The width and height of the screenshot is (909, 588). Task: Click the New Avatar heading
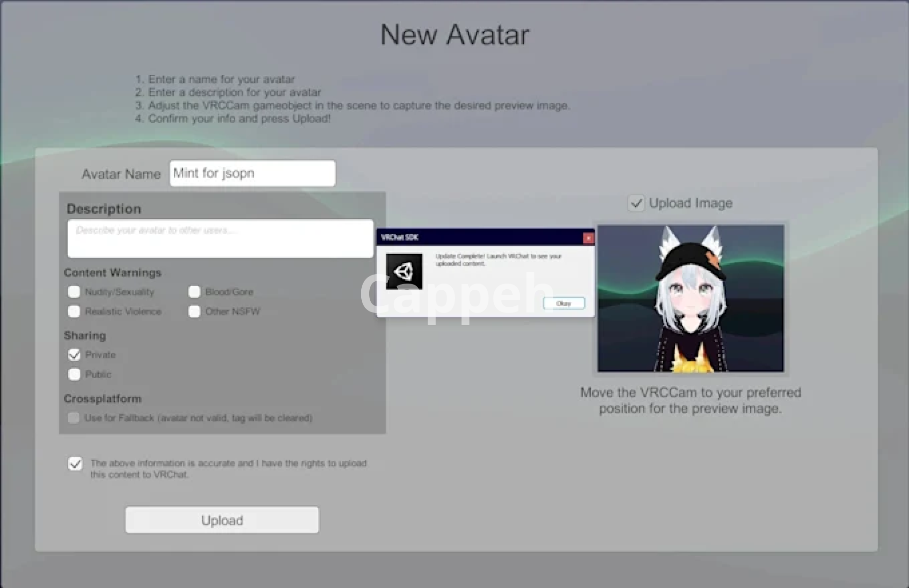[454, 35]
